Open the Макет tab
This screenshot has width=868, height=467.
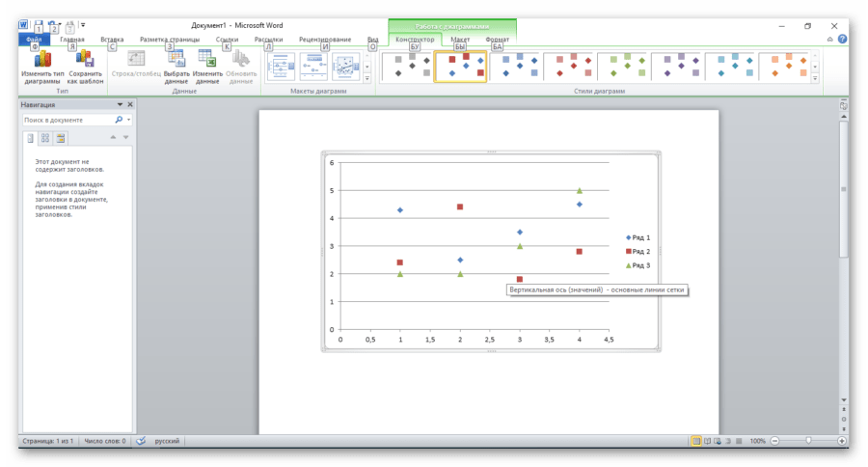pyautogui.click(x=460, y=40)
